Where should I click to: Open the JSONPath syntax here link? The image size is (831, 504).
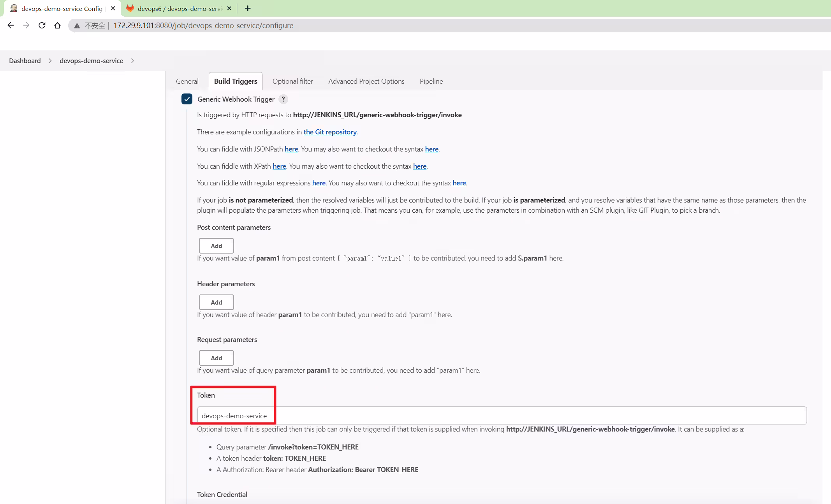pyautogui.click(x=431, y=149)
